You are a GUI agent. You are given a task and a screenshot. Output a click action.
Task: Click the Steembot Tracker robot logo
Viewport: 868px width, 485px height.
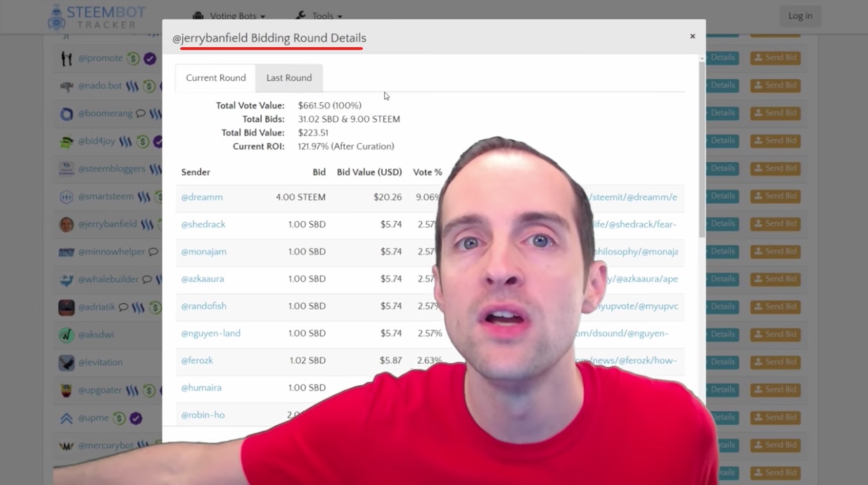point(56,18)
